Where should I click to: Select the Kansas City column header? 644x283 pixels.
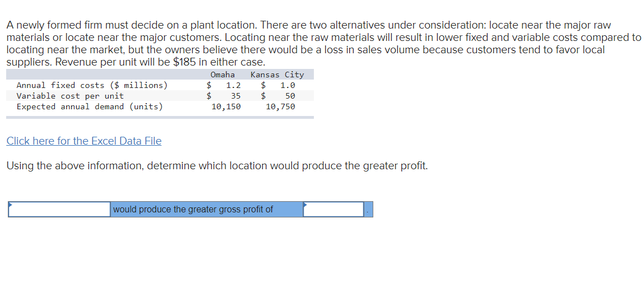point(277,75)
